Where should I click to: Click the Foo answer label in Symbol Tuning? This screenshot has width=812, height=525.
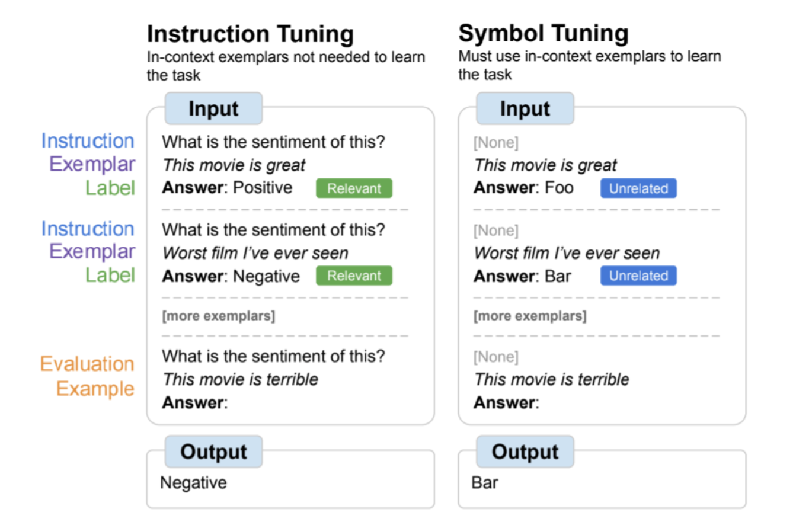560,188
